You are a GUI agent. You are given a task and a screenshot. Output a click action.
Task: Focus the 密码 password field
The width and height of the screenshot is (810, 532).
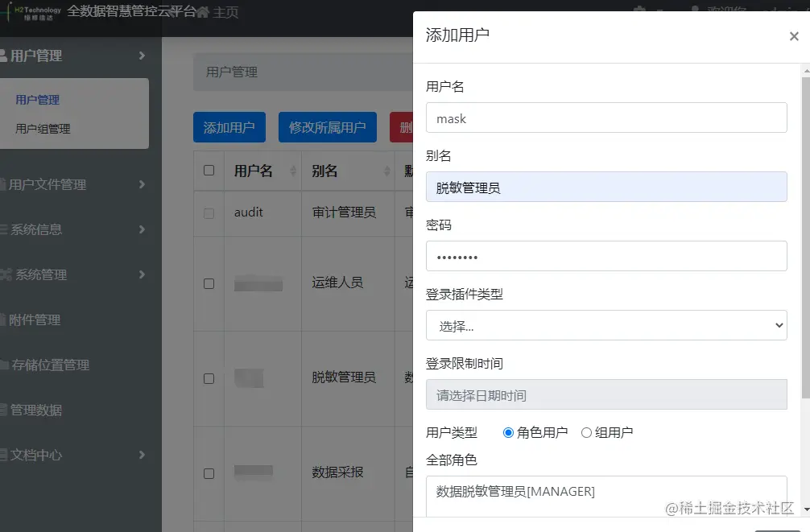point(606,256)
